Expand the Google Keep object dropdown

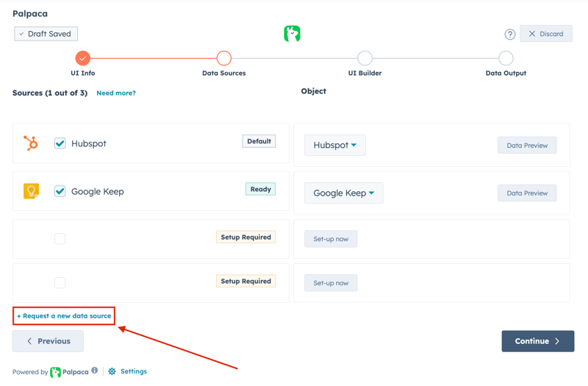click(344, 193)
